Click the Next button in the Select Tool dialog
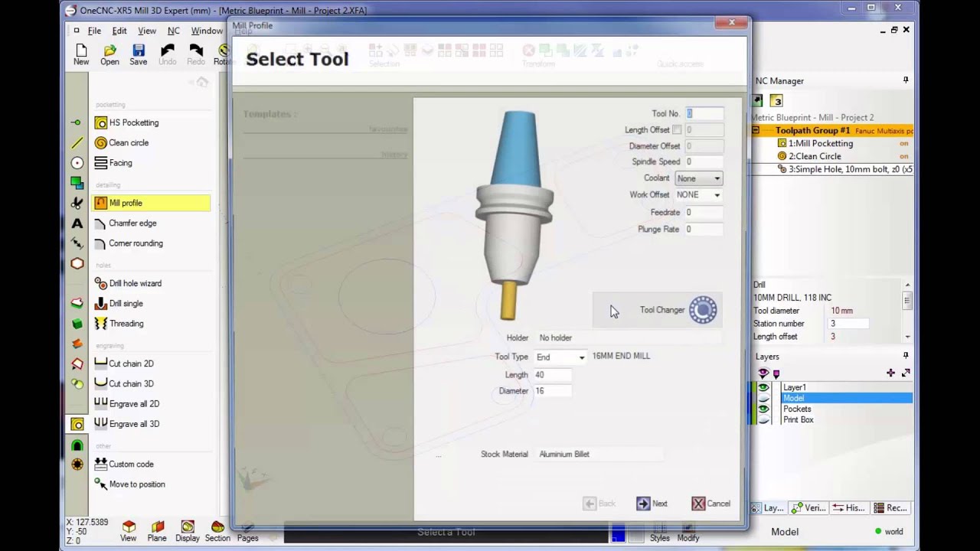This screenshot has height=551, width=980. click(x=652, y=504)
